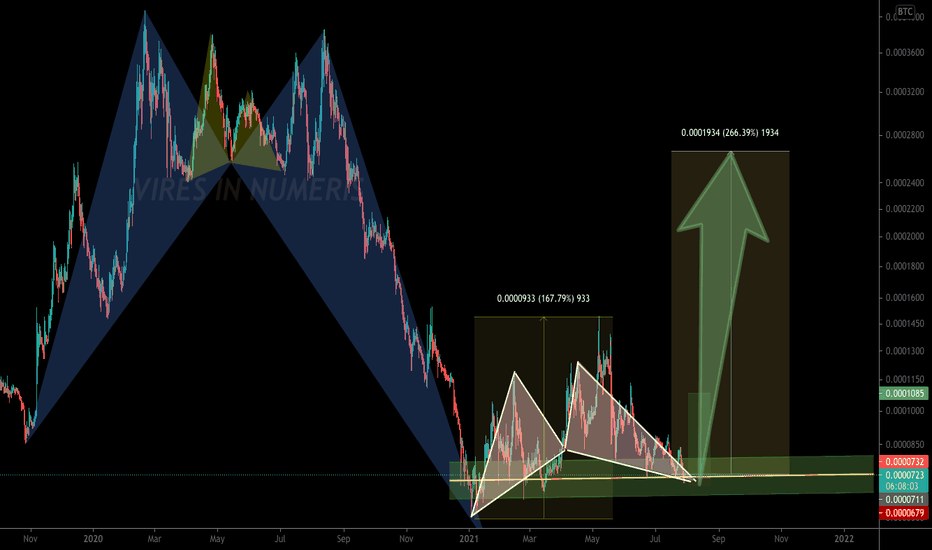Click the 2021 label on time axis

point(469,539)
